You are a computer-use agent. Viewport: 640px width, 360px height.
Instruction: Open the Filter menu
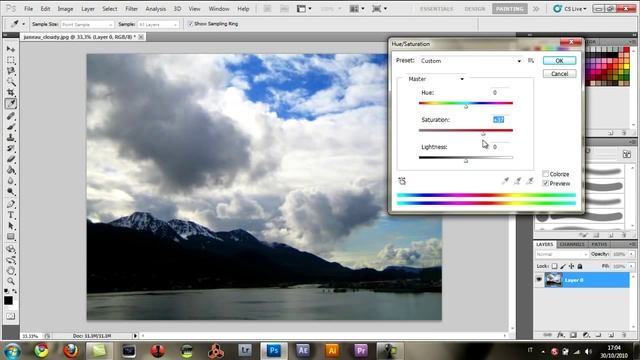pos(131,9)
